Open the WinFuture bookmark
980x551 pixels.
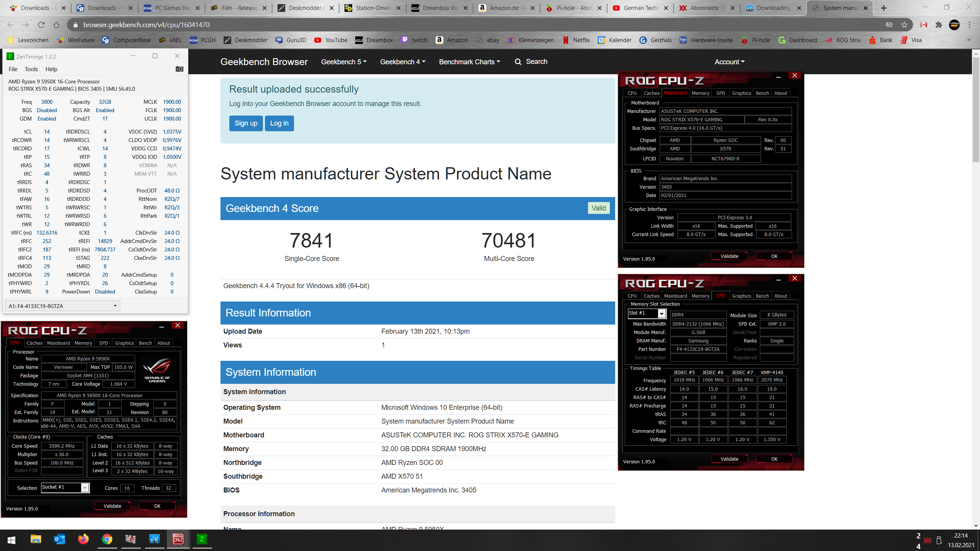[75, 40]
